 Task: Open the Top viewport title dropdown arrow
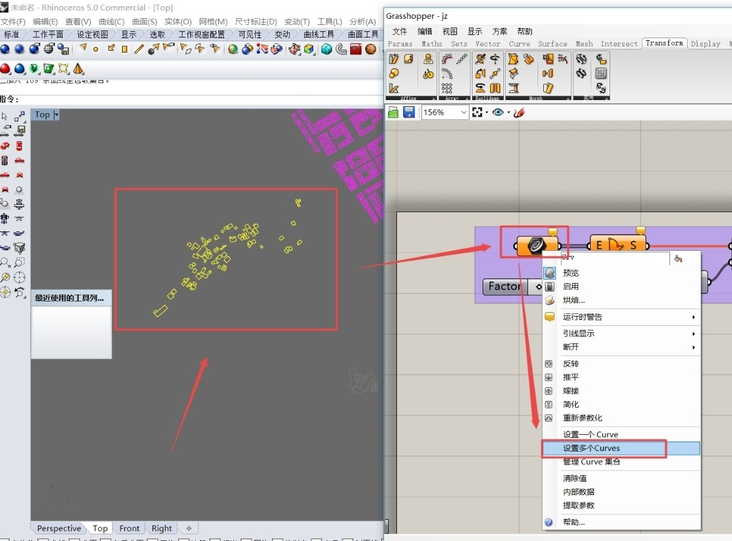56,114
